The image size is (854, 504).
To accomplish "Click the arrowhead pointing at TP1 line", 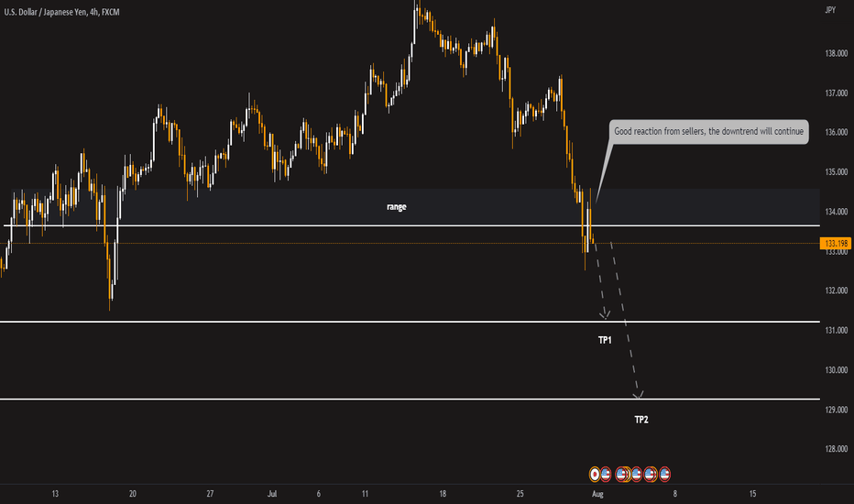I will 606,315.
